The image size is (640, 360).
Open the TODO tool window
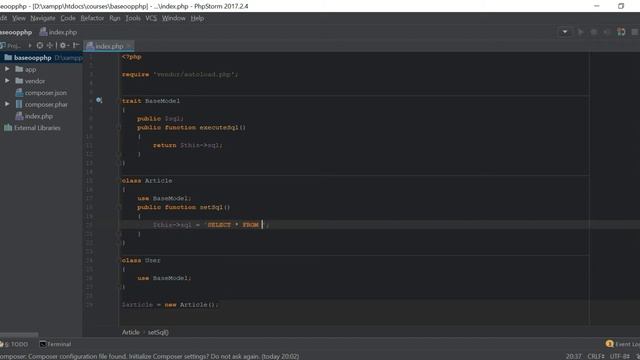click(x=14, y=344)
